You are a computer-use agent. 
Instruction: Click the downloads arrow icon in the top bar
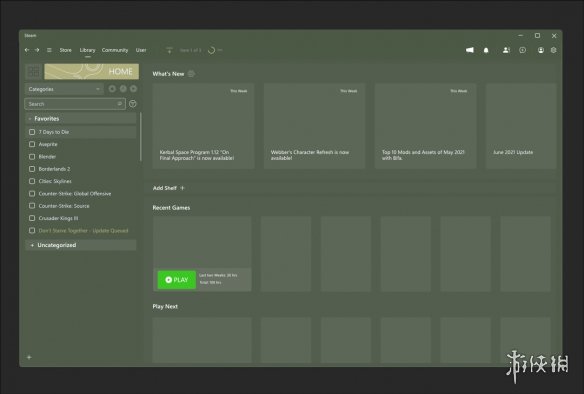(169, 50)
